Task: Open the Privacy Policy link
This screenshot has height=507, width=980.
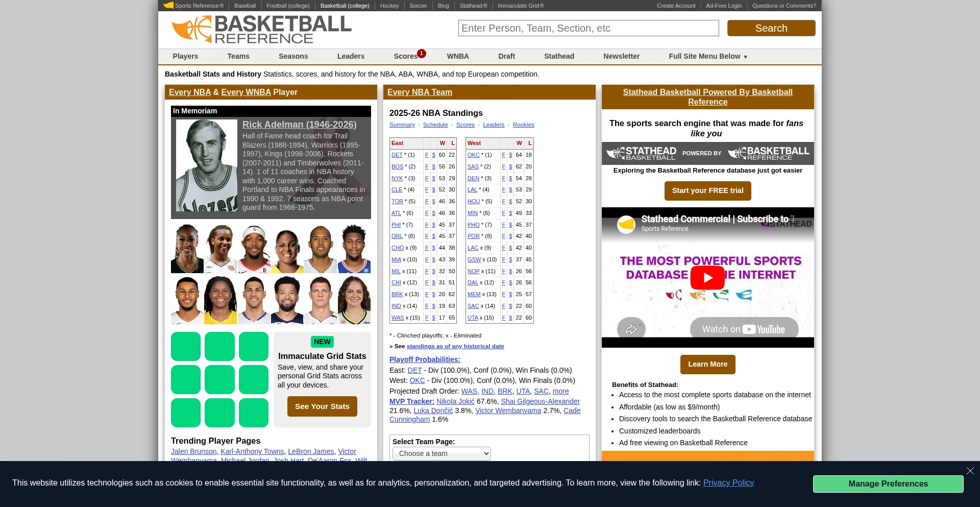Action: click(728, 482)
